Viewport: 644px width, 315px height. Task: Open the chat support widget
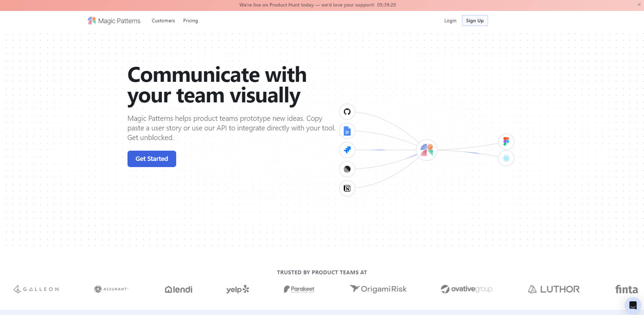(633, 305)
